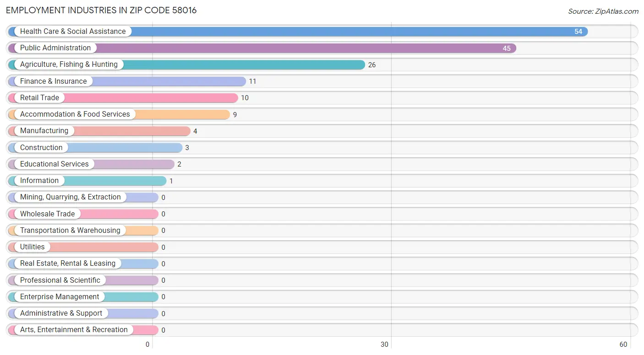The height and width of the screenshot is (355, 644).
Task: Select the Utilities label
Action: click(x=33, y=247)
